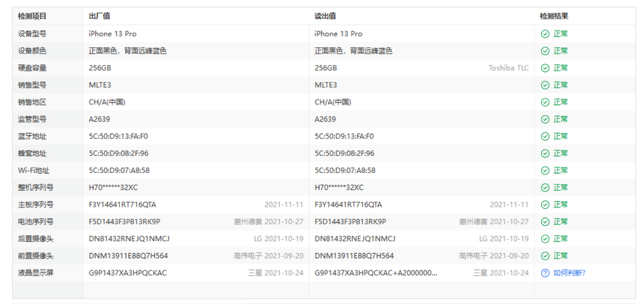Click read capacity value '256GB'
The height and width of the screenshot is (304, 644).
326,68
